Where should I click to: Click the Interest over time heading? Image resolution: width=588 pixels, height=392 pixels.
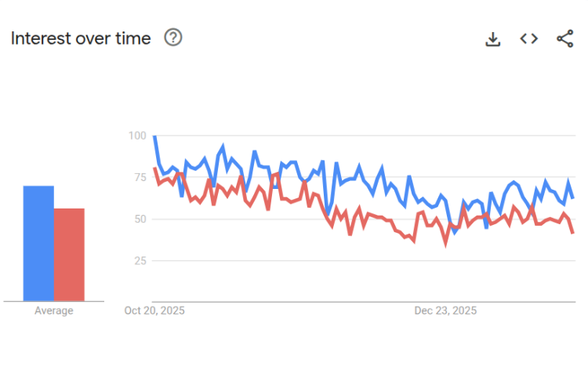pos(81,38)
